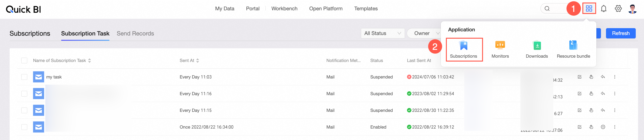Sort by Name of Subscription Task
Image resolution: width=644 pixels, height=140 pixels.
point(90,61)
